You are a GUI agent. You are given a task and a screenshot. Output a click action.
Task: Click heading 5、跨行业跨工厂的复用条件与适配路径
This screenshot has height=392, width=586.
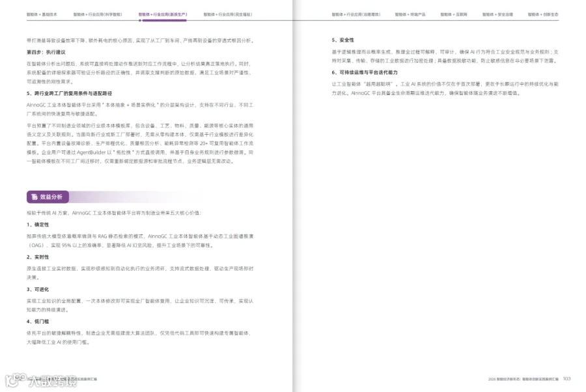[x=69, y=93]
